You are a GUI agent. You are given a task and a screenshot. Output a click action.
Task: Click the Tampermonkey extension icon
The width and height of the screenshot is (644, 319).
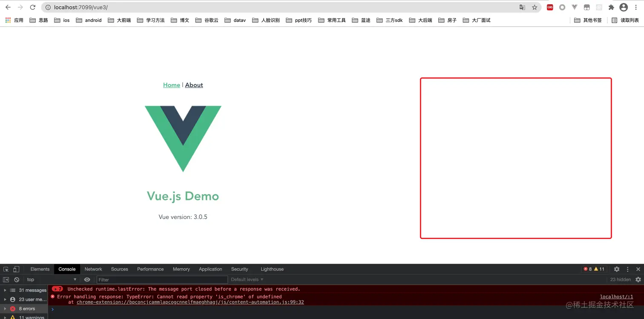pos(586,7)
